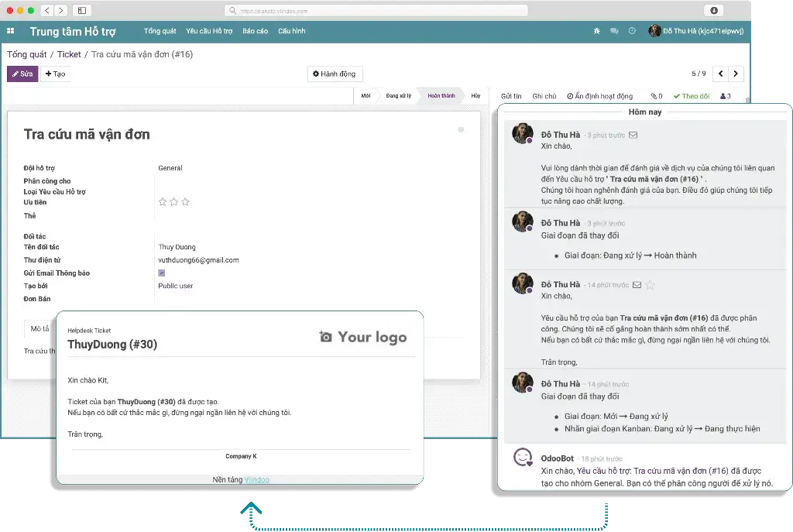This screenshot has width=793, height=532.
Task: Go to next ticket record arrow
Action: (x=736, y=74)
